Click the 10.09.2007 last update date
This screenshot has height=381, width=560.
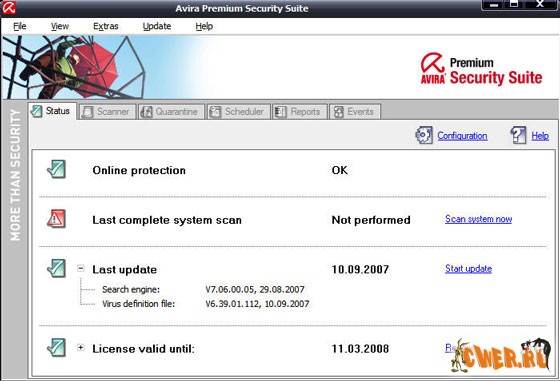point(360,270)
